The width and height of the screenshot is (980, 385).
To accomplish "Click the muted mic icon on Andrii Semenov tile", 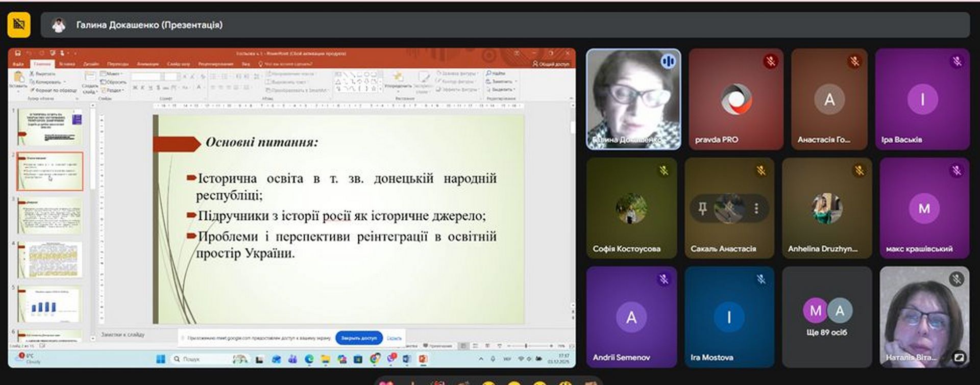I will click(664, 279).
